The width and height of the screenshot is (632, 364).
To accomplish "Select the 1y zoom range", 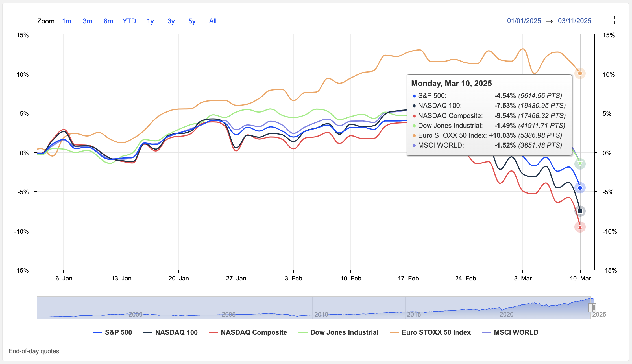I will tap(150, 21).
